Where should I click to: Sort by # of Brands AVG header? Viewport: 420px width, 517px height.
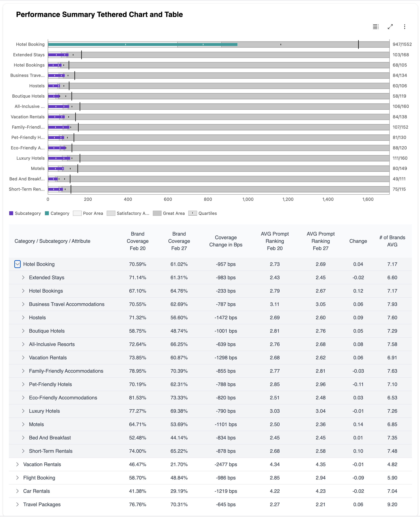pos(392,241)
